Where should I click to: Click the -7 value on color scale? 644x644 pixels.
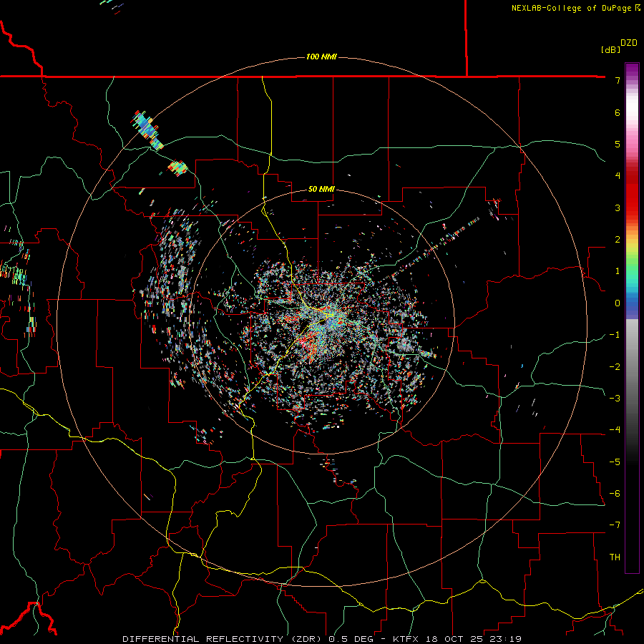click(615, 525)
